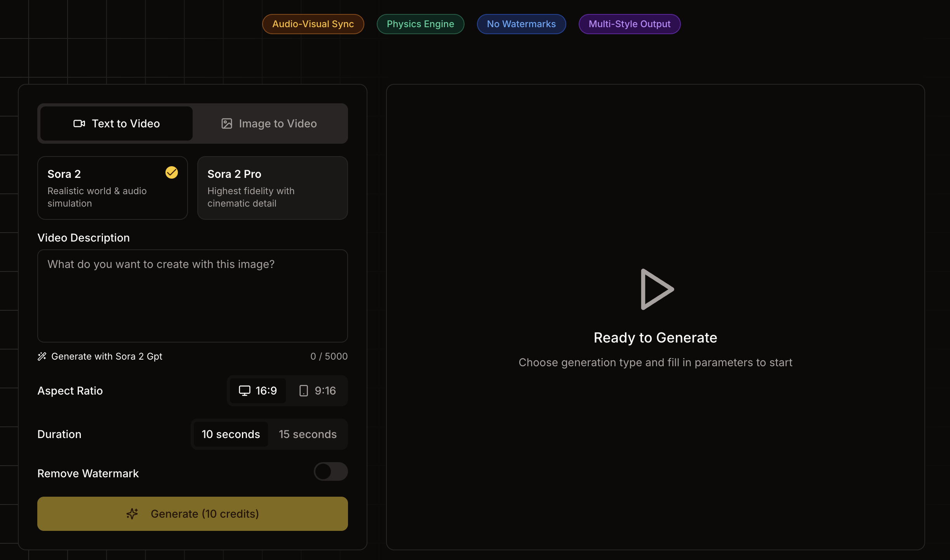This screenshot has width=950, height=560.
Task: Switch to the Text to Video tab
Action: point(117,123)
